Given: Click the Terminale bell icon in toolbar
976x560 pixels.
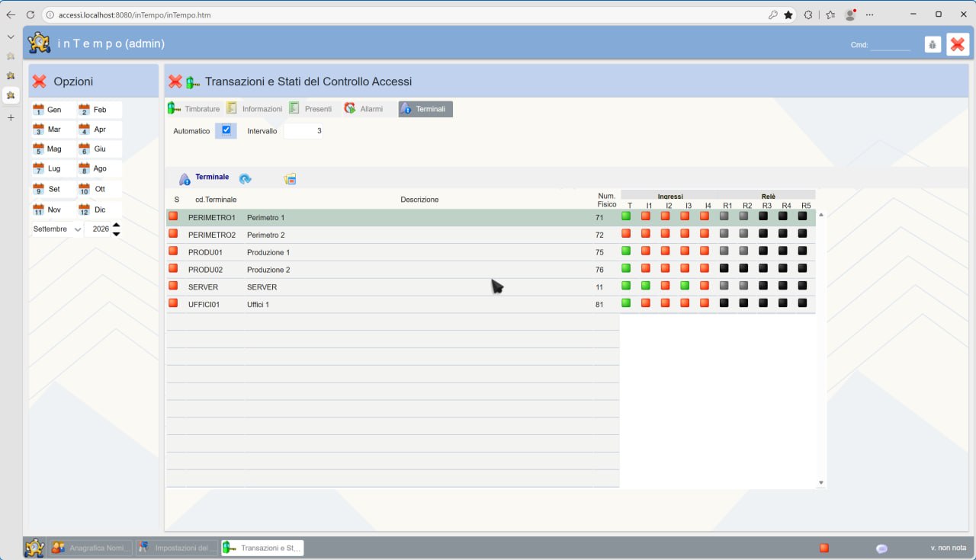Looking at the screenshot, I should coord(185,179).
